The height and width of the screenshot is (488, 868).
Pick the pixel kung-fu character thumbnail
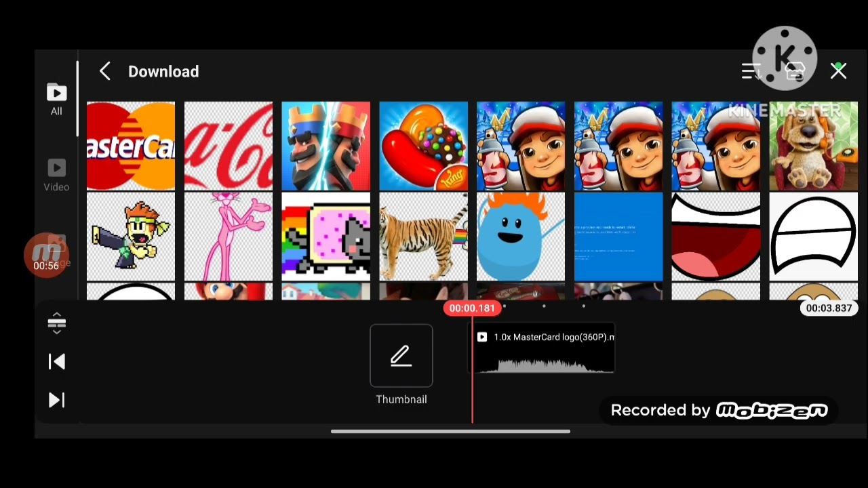[131, 237]
